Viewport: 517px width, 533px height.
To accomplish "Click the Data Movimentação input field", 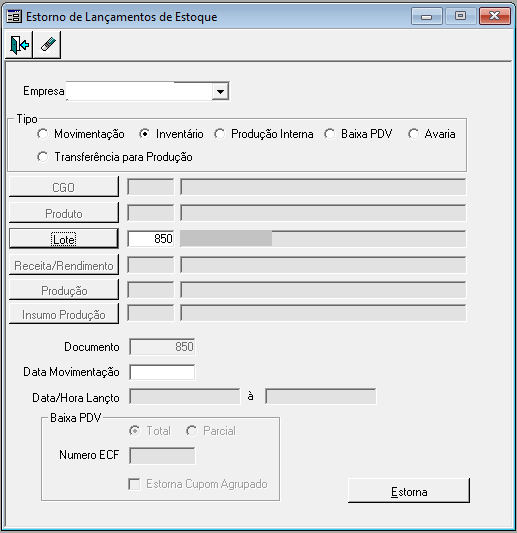I will tap(162, 372).
